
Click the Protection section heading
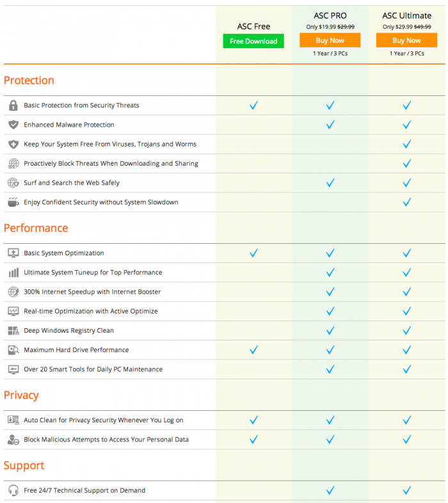tap(29, 80)
